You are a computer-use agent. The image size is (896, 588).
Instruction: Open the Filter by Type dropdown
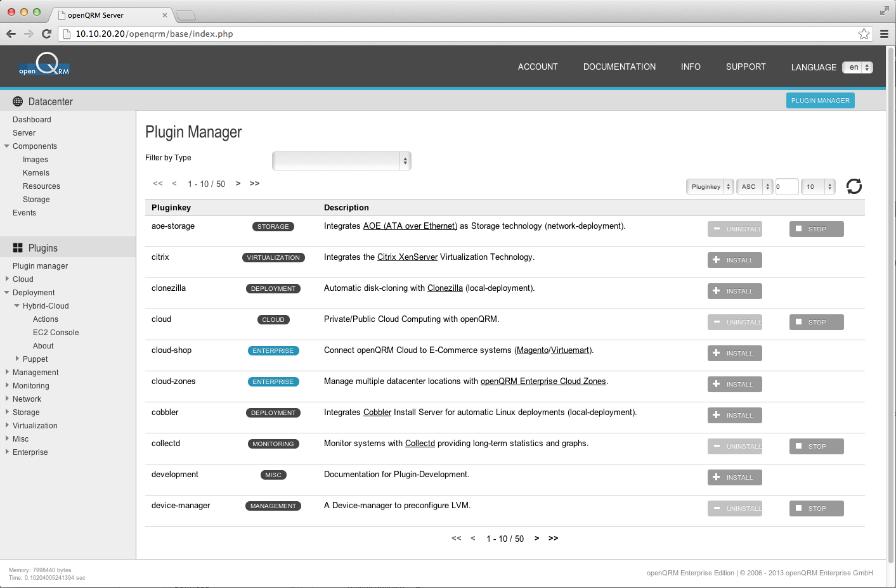(x=341, y=160)
